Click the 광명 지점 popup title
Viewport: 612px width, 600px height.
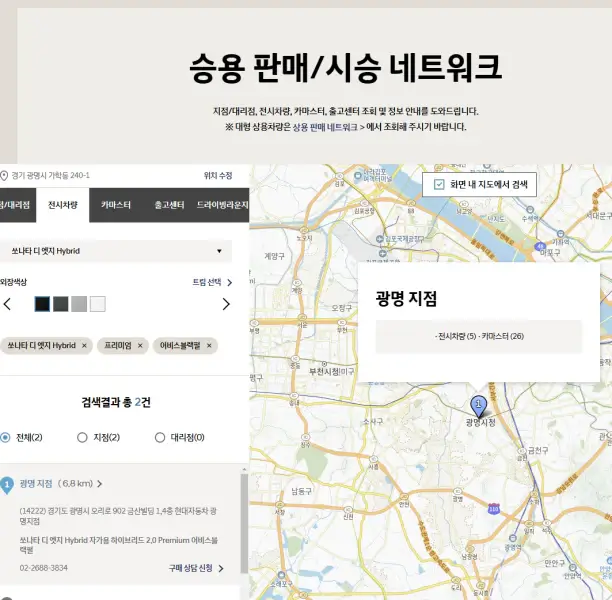click(x=406, y=299)
